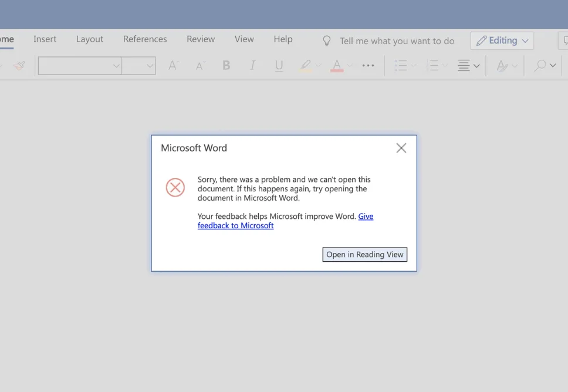This screenshot has height=392, width=568.
Task: Close the Microsoft Word dialog
Action: tap(401, 148)
